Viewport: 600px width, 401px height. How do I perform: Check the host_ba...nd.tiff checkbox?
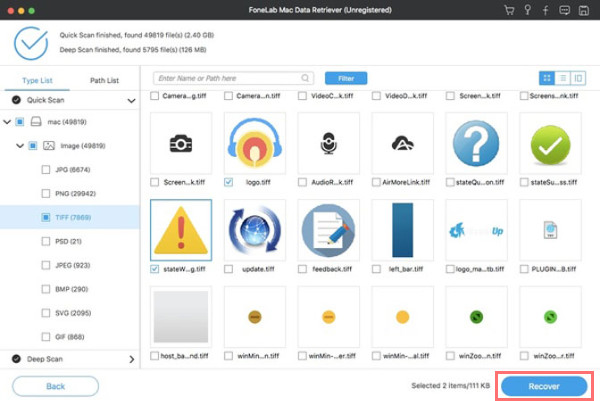click(x=155, y=356)
